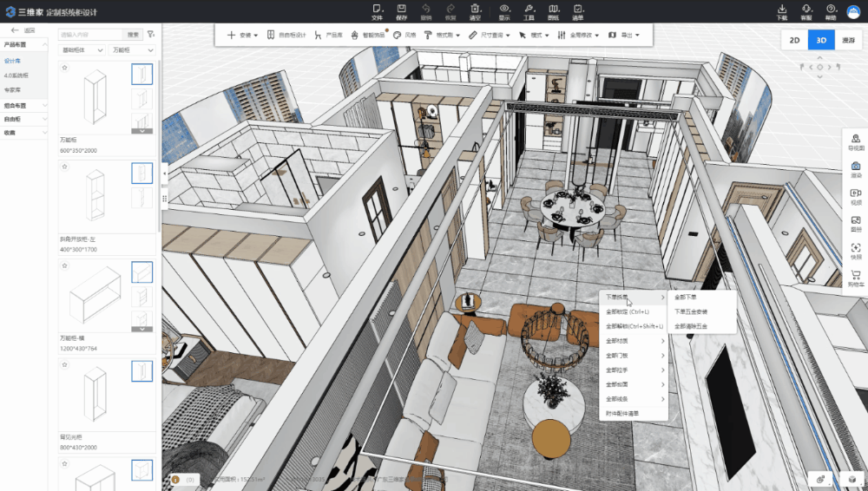
Task: Switch the view to 漫游 roaming mode
Action: coord(848,41)
